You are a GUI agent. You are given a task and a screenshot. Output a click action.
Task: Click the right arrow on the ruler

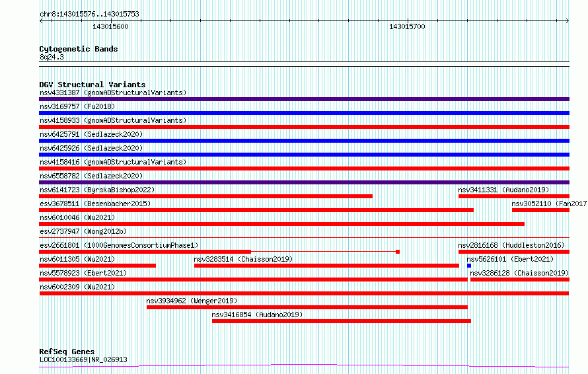(x=567, y=20)
